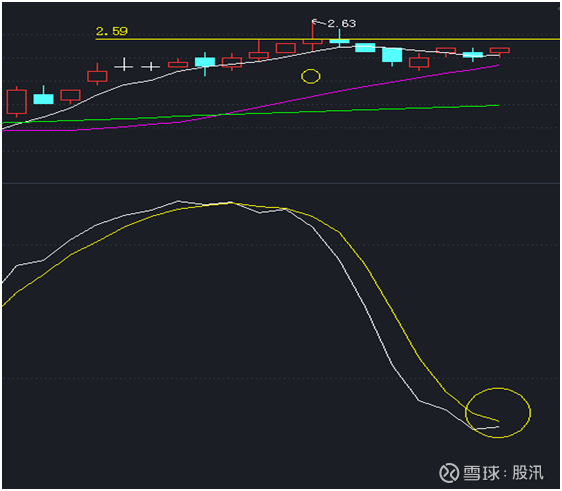Select the small yellow circle marker in price chart
Image resolution: width=562 pixels, height=491 pixels.
[311, 76]
